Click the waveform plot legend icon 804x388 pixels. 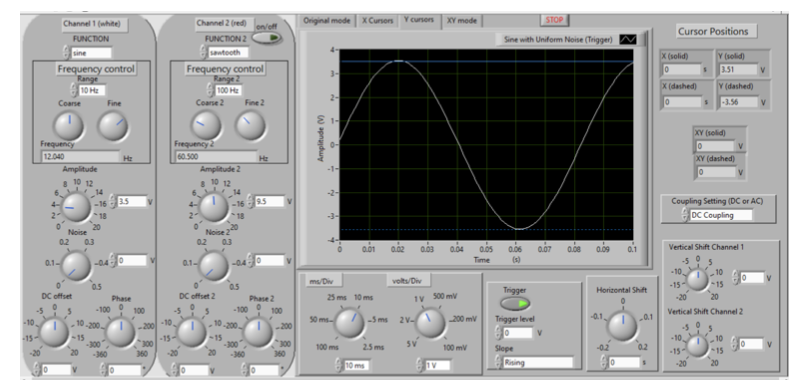(628, 39)
